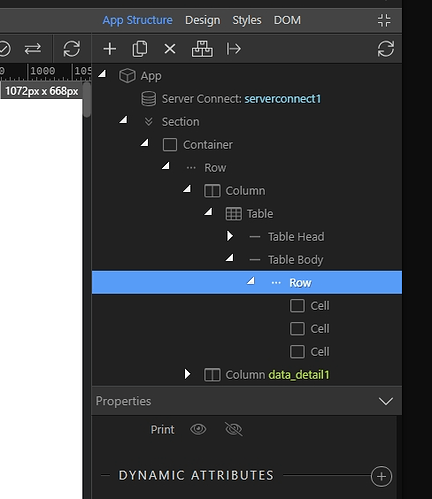Switch to the Design tab
The width and height of the screenshot is (432, 499).
click(203, 20)
